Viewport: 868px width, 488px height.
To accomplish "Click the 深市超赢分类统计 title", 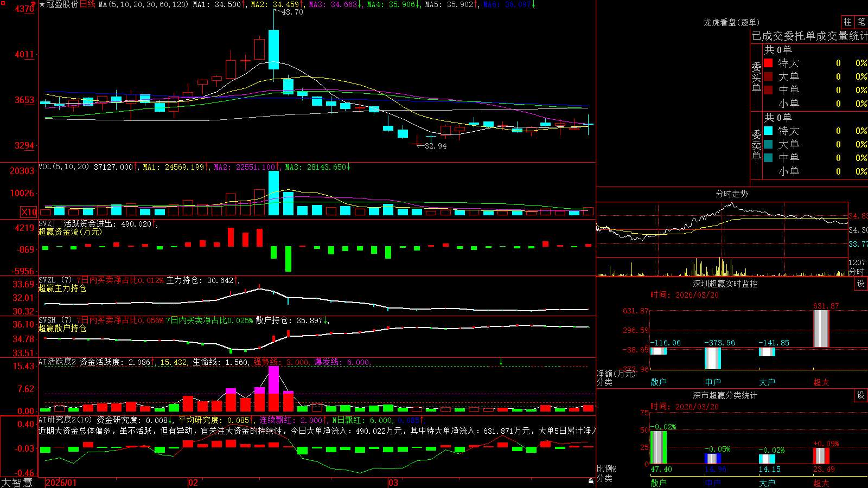I will [x=725, y=395].
